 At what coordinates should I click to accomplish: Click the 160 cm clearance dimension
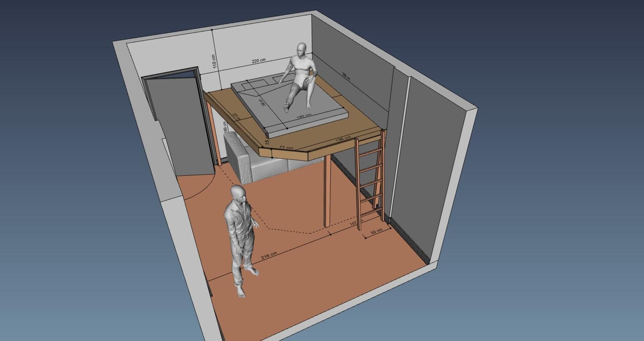coord(225,127)
